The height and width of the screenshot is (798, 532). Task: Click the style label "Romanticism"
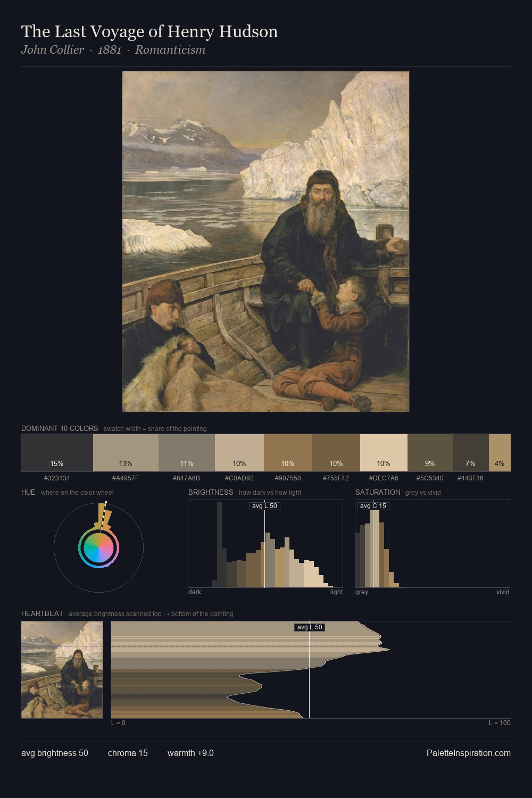(170, 50)
